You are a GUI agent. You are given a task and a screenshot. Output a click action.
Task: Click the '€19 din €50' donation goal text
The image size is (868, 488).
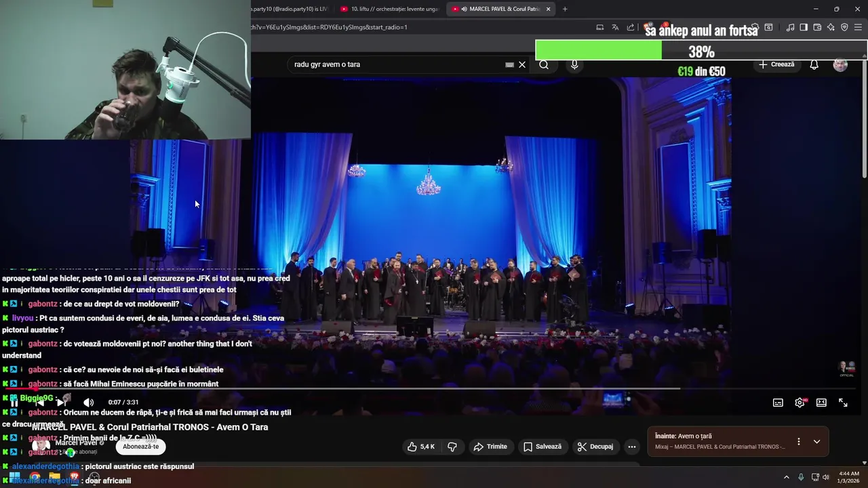coord(701,71)
